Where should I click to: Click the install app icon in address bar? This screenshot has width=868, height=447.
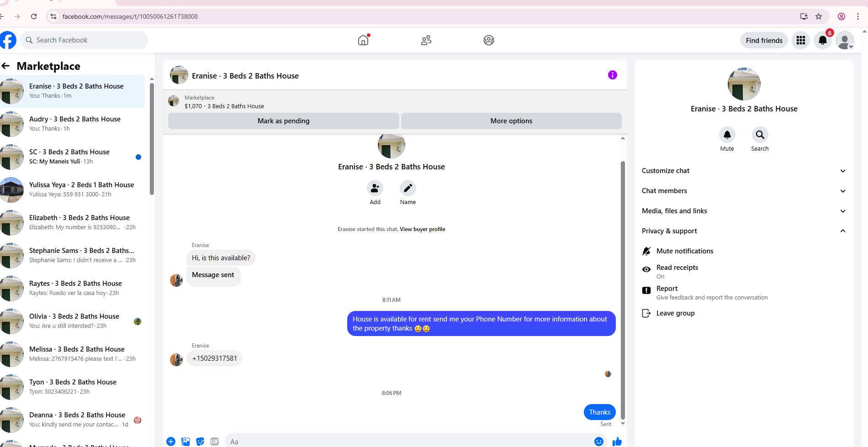pyautogui.click(x=804, y=16)
